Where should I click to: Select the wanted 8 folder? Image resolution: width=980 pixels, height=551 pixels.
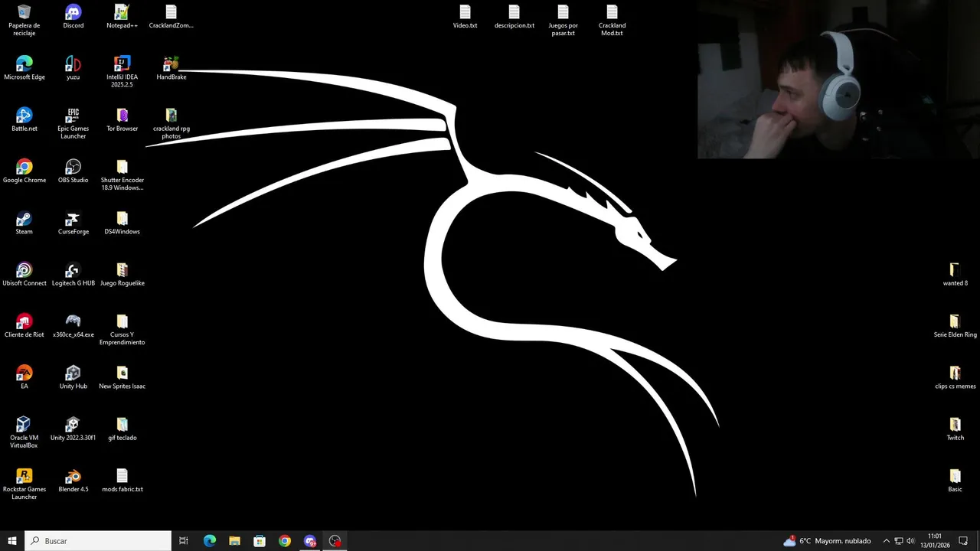coord(955,274)
